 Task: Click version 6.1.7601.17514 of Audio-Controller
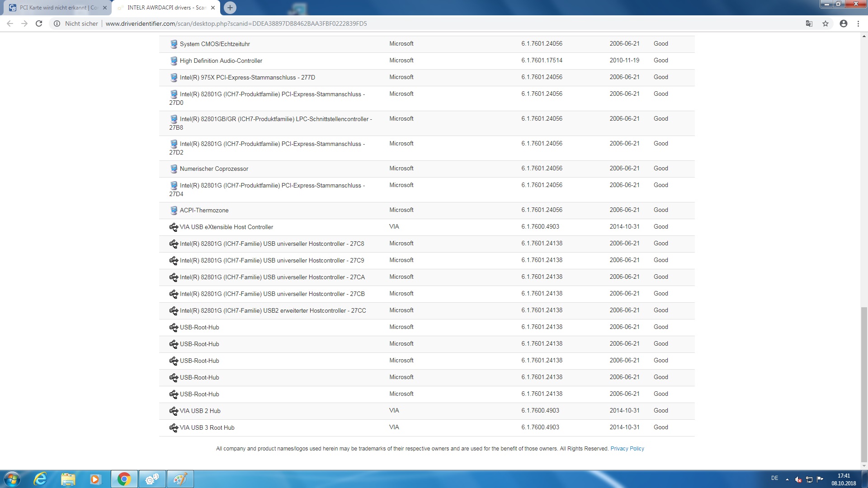542,60
